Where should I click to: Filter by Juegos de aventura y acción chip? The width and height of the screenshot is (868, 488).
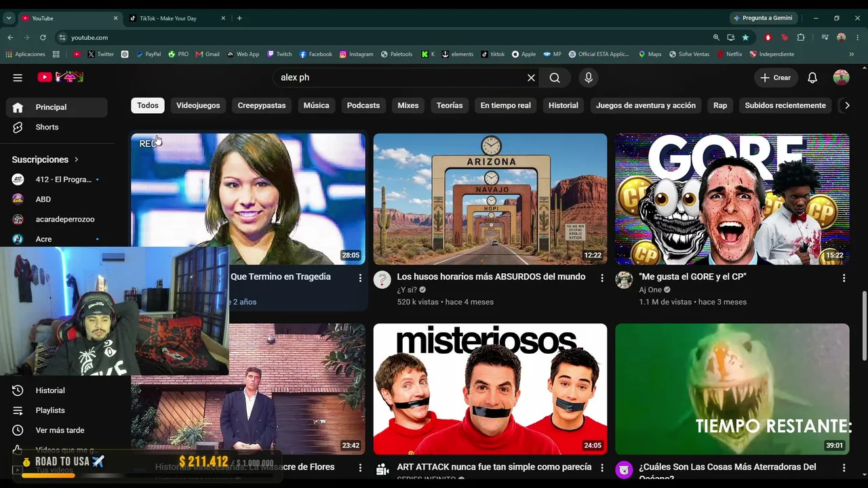pos(646,105)
